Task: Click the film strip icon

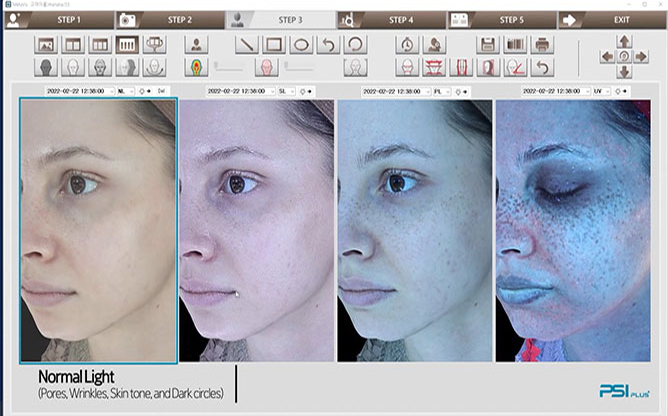Action: [x=515, y=44]
